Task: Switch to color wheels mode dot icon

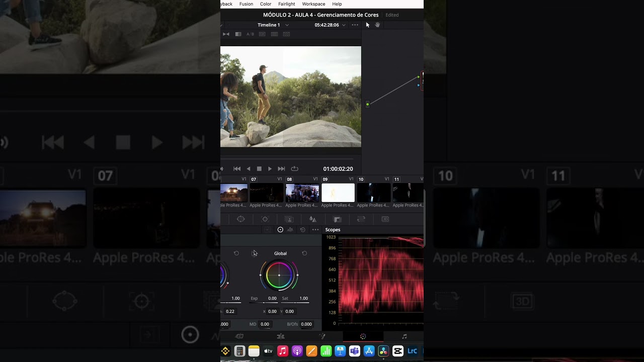Action: (280, 230)
